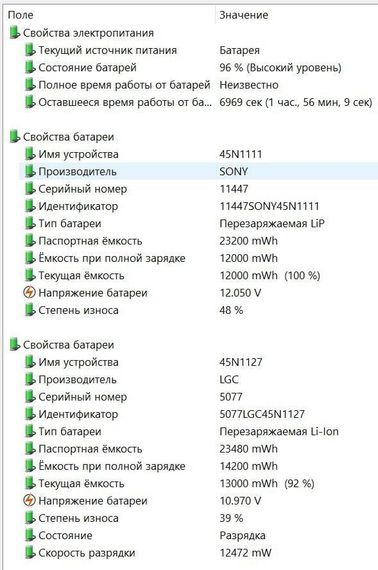Select the icon in the LGC manufacturer row
Screen dimensions: 378x570
click(30, 379)
